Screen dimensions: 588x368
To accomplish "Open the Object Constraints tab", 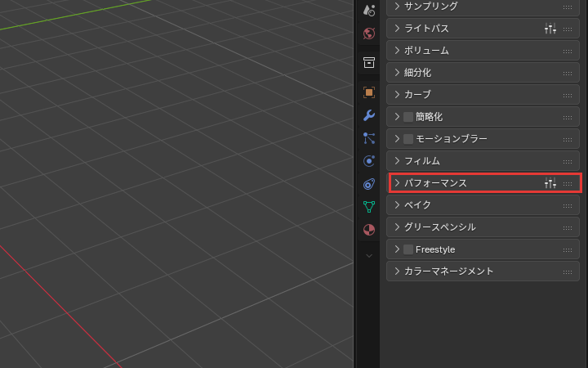I will (369, 184).
